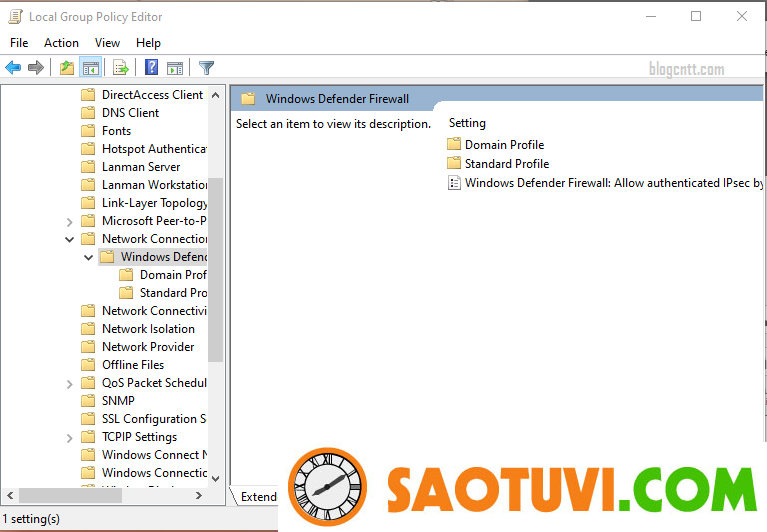This screenshot has height=532, width=767.
Task: Toggle Show/Hide Console Tree toolbar icon
Action: (x=91, y=67)
